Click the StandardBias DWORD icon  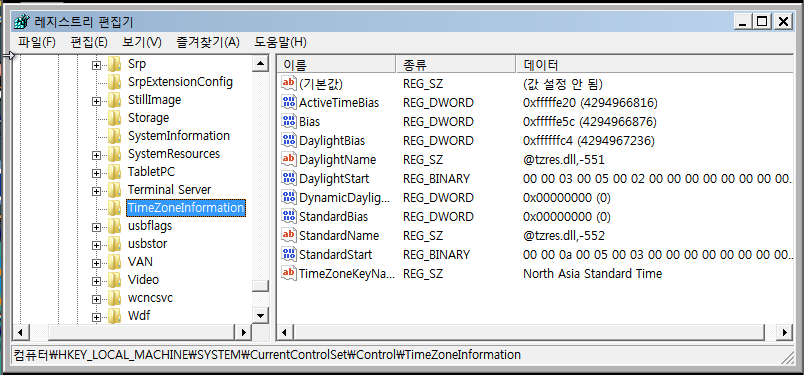(289, 216)
